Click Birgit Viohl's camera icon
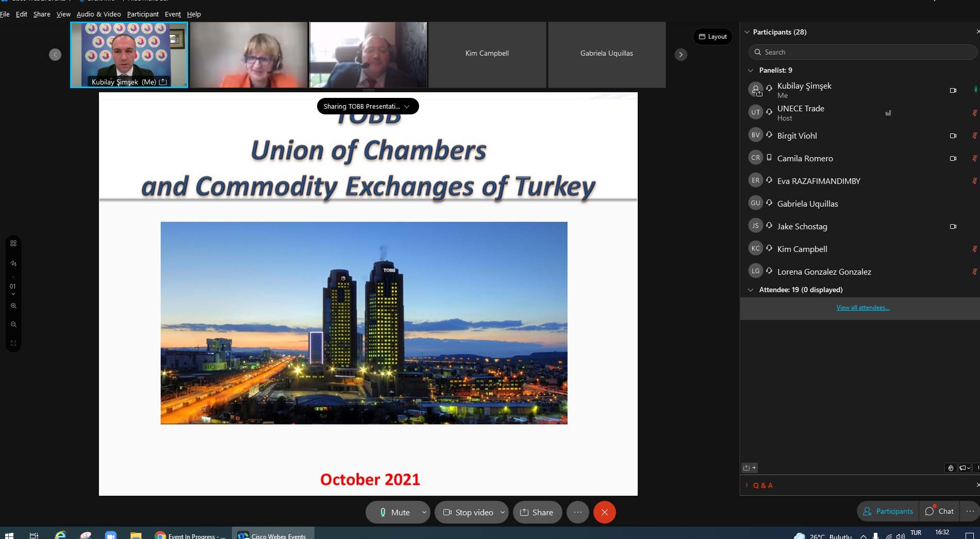Image resolution: width=980 pixels, height=539 pixels. 953,136
